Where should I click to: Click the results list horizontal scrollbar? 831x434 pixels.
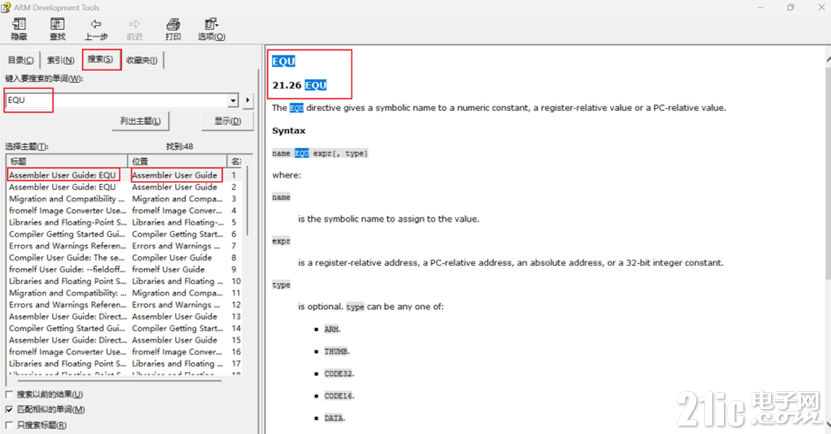[x=119, y=380]
